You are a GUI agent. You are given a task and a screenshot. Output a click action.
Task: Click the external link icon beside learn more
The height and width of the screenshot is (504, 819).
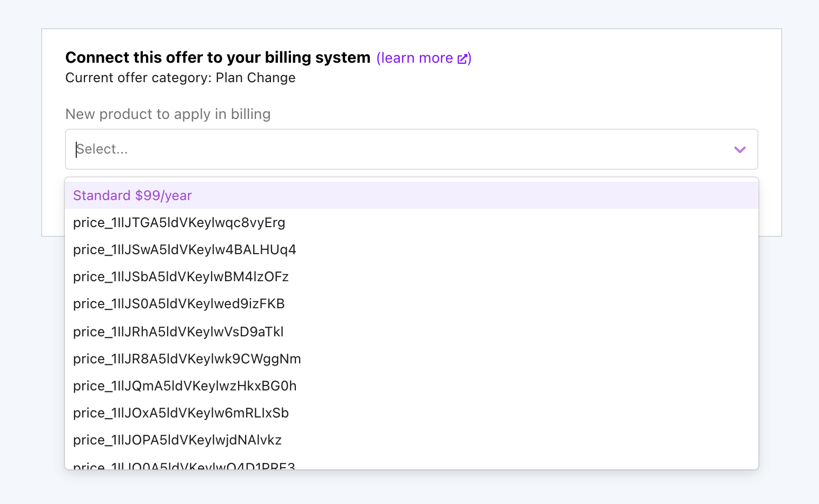[x=463, y=58]
